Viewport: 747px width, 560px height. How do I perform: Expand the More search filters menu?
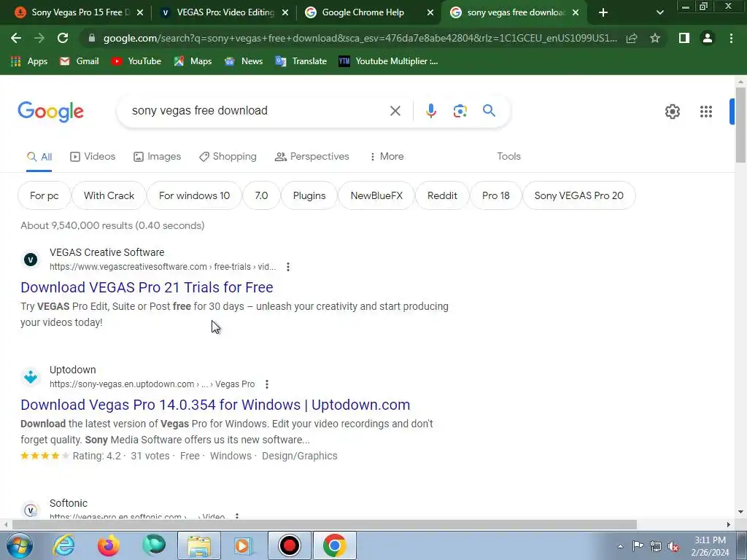(387, 156)
